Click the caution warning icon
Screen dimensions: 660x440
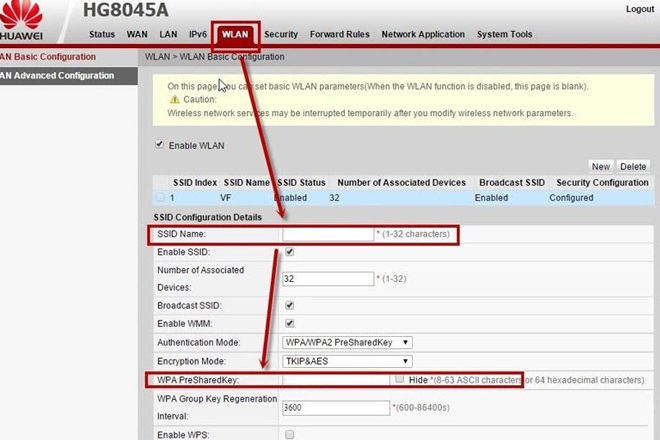pos(174,99)
